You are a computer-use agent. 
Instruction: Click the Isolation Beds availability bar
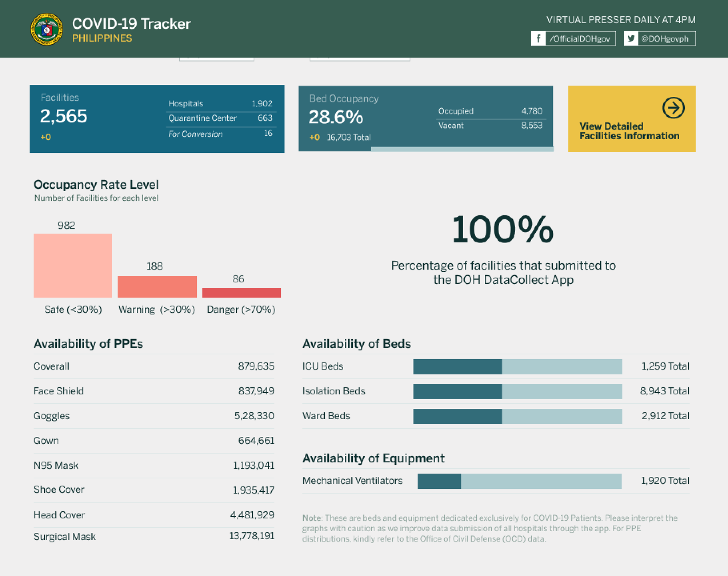(x=517, y=392)
